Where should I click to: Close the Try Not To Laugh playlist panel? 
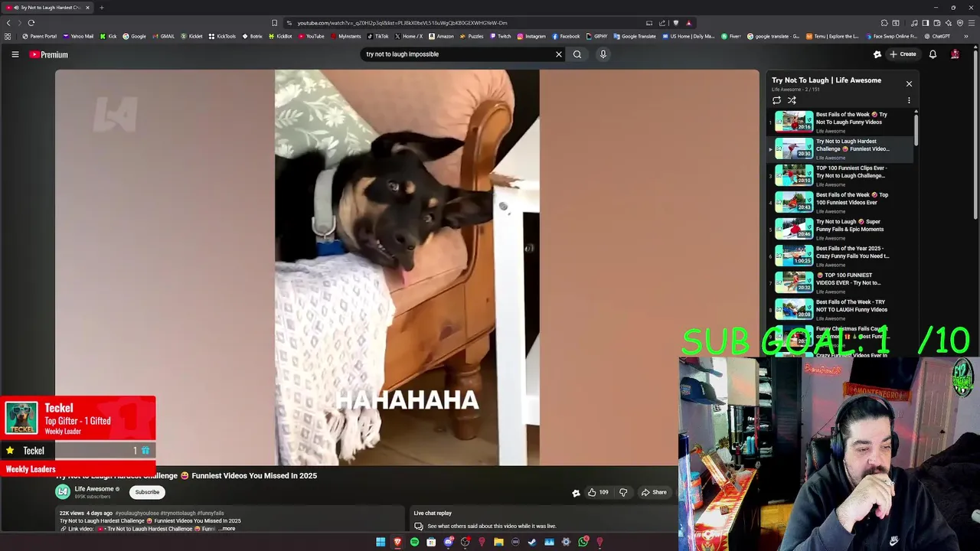[x=909, y=83]
